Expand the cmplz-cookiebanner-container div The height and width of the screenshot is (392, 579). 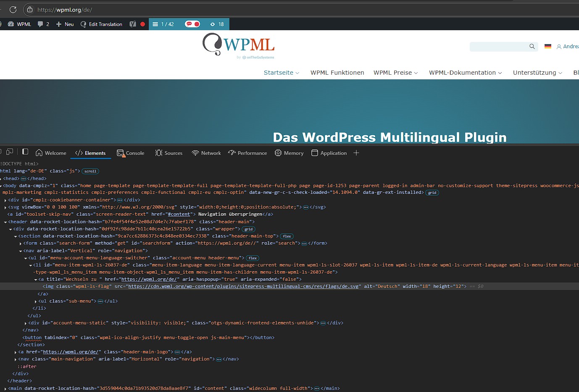point(5,200)
